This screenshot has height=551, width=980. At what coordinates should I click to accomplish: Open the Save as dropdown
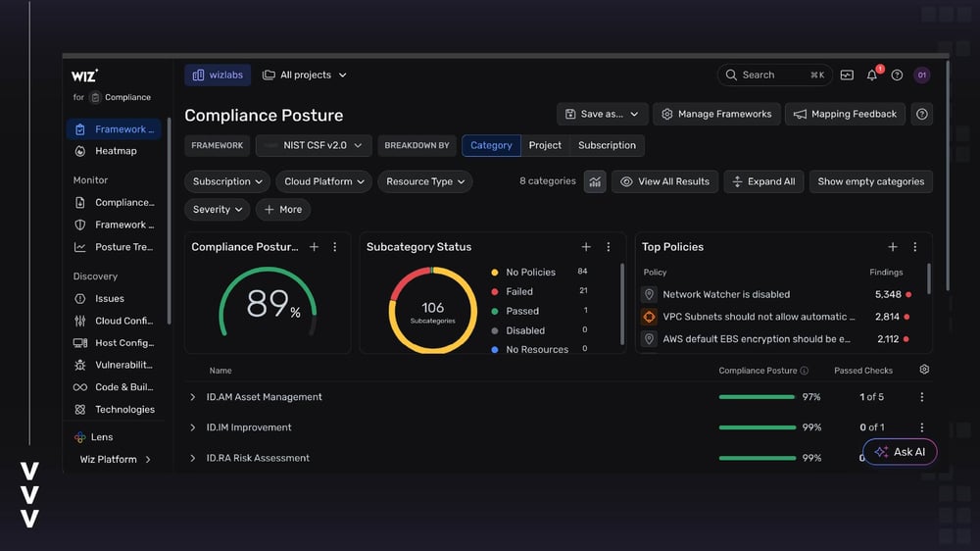click(x=603, y=114)
